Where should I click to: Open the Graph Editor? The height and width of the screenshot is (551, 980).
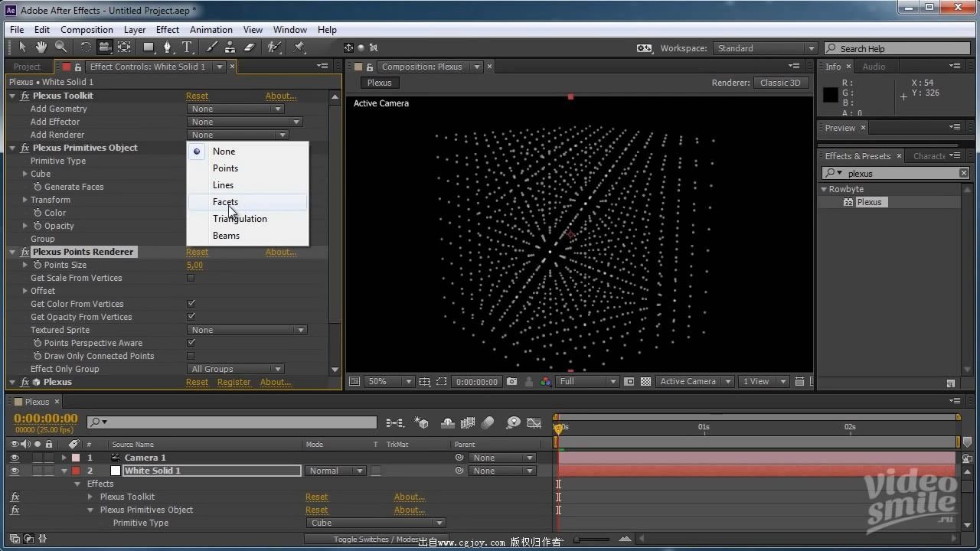(534, 422)
